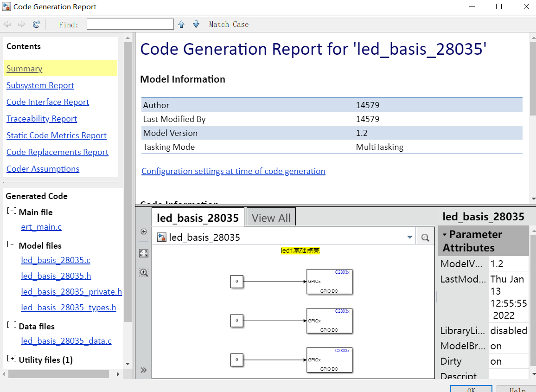This screenshot has height=392, width=536.
Task: Toggle the Match Case option
Action: click(229, 24)
